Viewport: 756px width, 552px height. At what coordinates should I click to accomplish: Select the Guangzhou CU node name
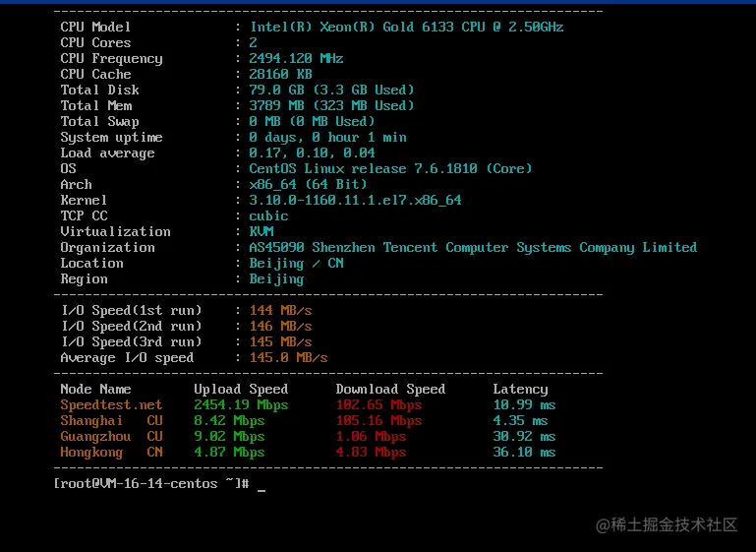111,436
